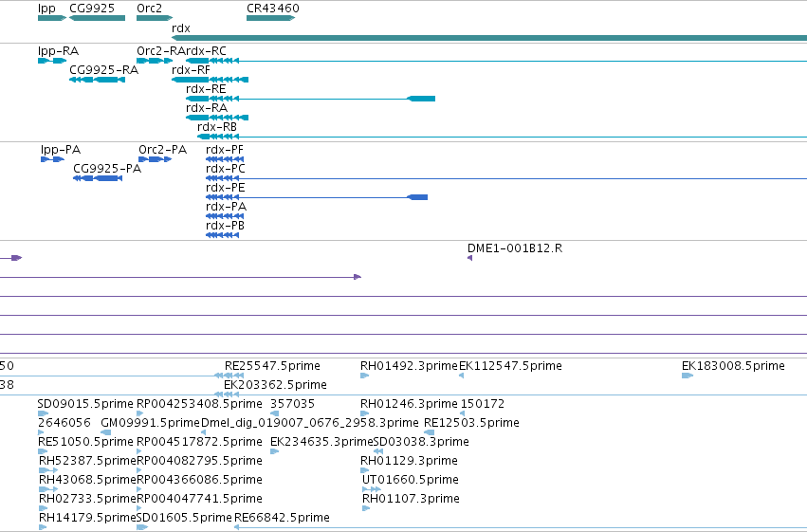Screen dimensions: 807x532
Task: Open the rdx-PF protein label
Action: 225,150
